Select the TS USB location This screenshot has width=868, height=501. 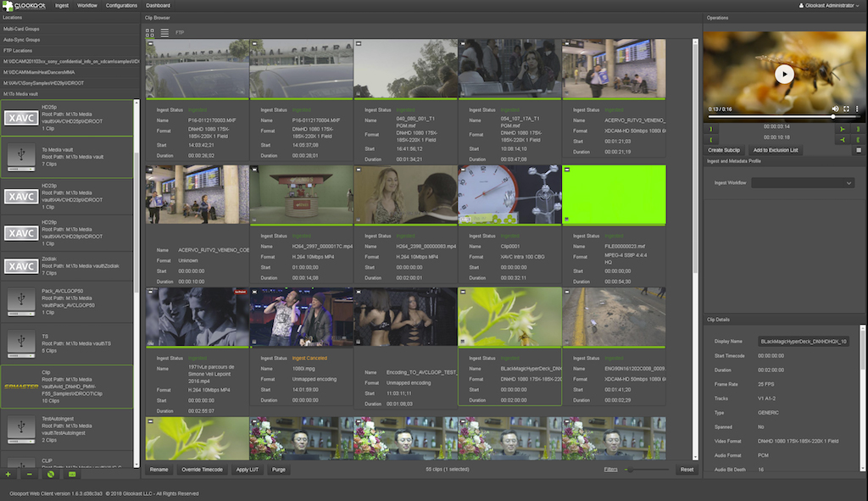coord(67,344)
